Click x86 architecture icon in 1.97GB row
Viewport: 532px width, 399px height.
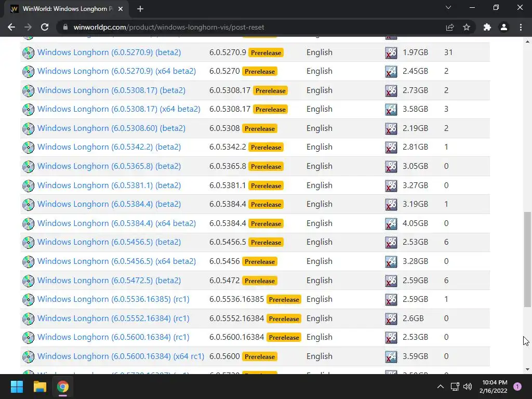(391, 52)
